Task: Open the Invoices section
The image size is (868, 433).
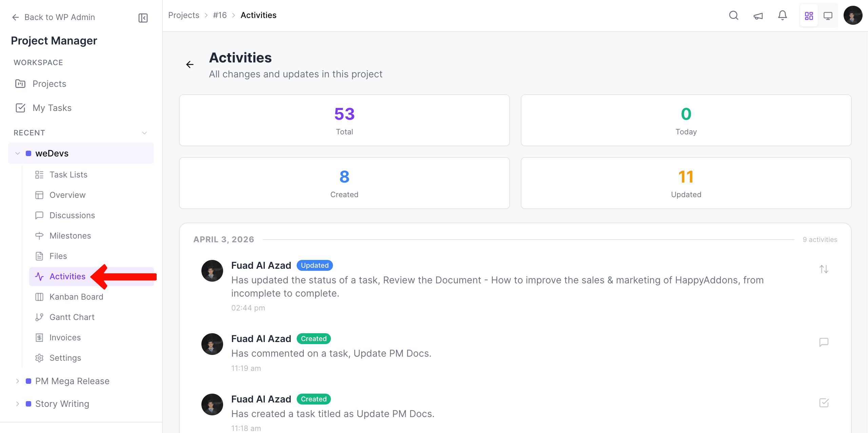Action: 65,337
